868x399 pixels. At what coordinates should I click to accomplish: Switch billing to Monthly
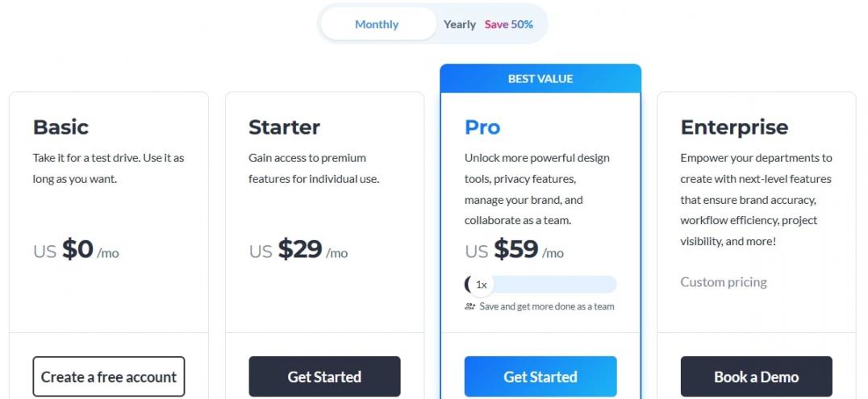[x=377, y=24]
